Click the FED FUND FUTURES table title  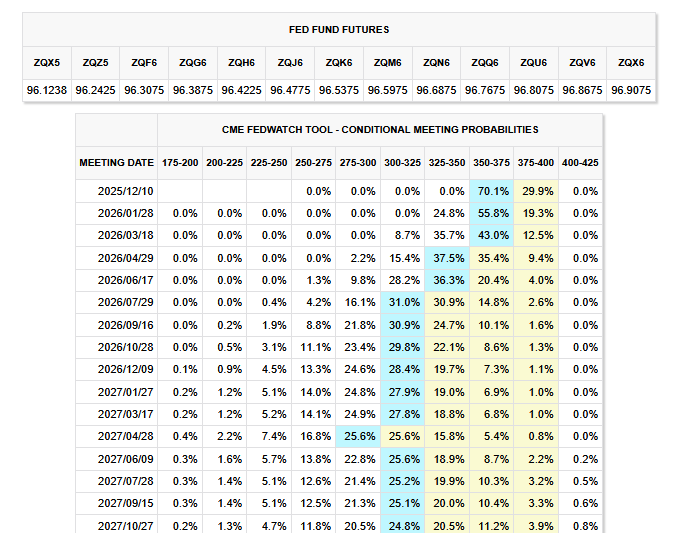click(x=339, y=30)
